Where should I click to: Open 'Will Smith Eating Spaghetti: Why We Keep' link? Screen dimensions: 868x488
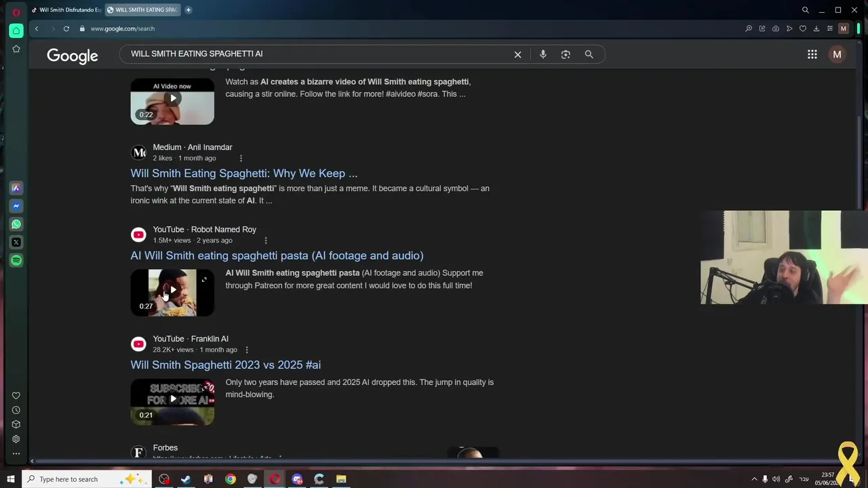[x=244, y=174]
